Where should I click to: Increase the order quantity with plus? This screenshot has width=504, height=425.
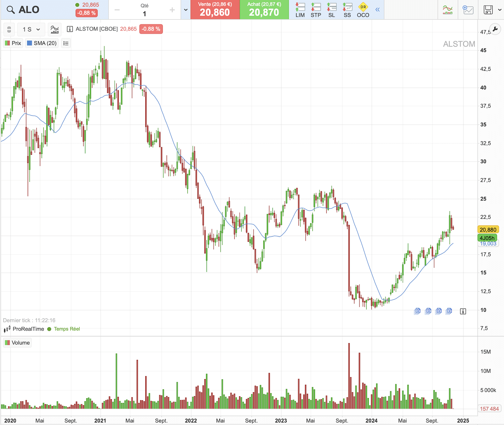(x=172, y=10)
